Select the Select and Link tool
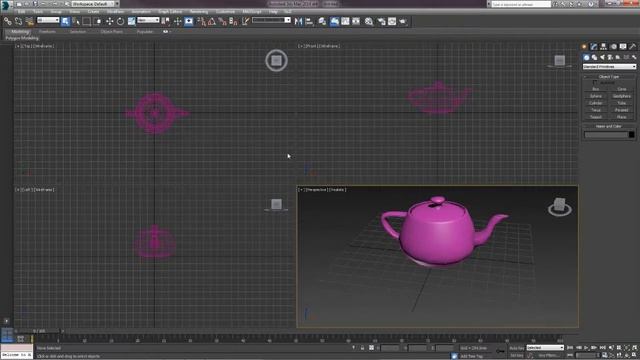Image resolution: width=640 pixels, height=360 pixels. [8, 21]
